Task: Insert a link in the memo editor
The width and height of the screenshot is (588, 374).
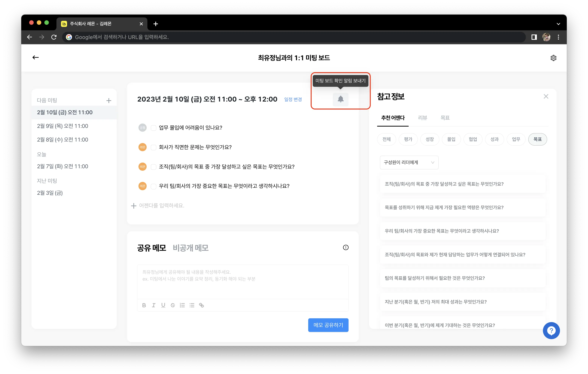Action: tap(201, 305)
